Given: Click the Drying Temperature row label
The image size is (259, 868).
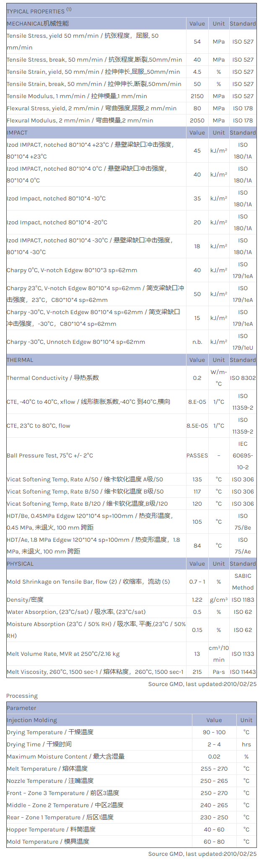Looking at the screenshot, I should pyautogui.click(x=50, y=732).
